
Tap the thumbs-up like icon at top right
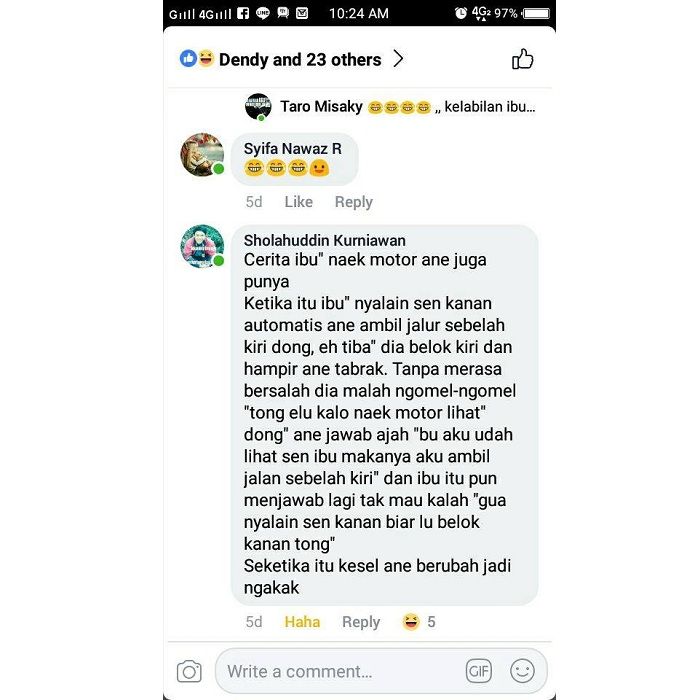click(522, 59)
